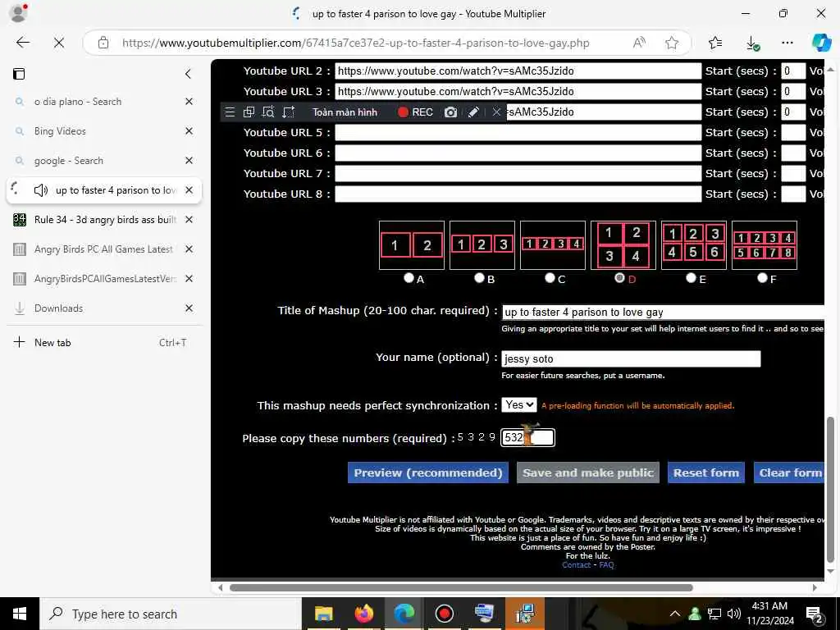Toggle the tab actions menu icon

pyautogui.click(x=19, y=73)
